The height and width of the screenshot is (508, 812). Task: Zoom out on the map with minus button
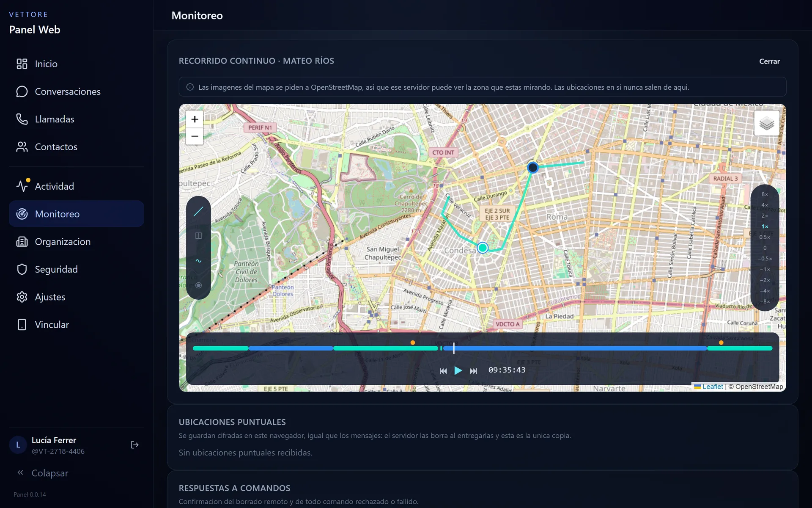(195, 136)
